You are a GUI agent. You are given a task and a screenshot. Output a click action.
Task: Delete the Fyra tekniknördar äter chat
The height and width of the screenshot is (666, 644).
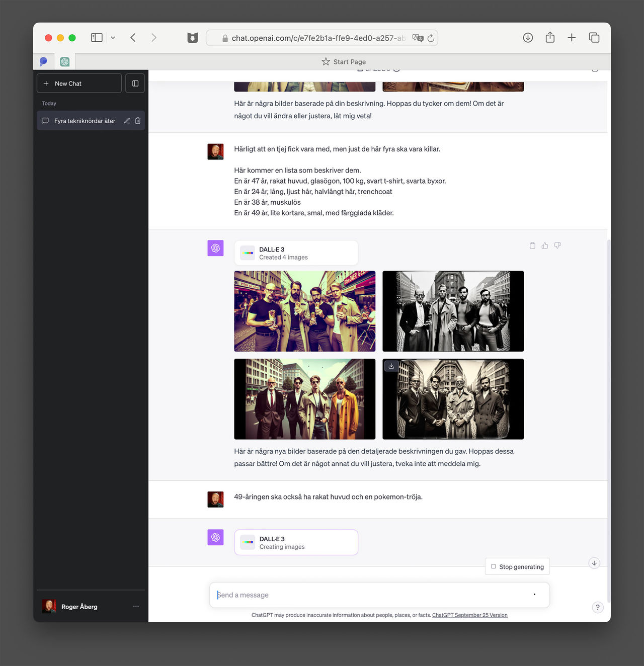(138, 121)
